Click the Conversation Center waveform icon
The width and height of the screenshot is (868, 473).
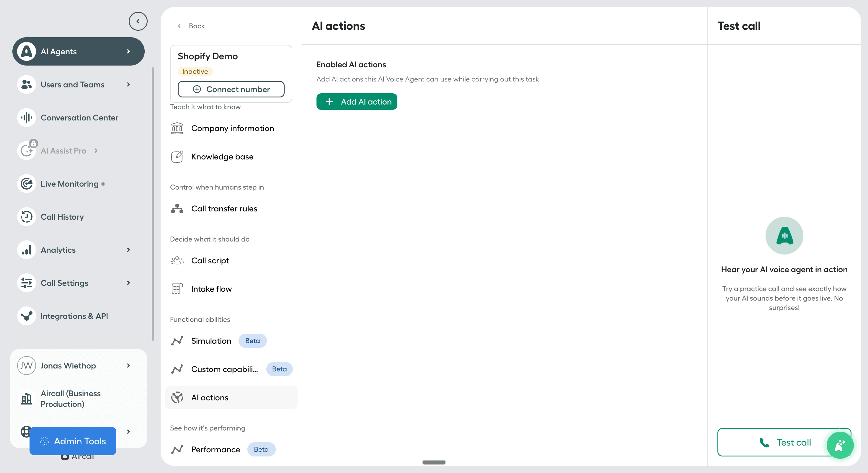(26, 118)
